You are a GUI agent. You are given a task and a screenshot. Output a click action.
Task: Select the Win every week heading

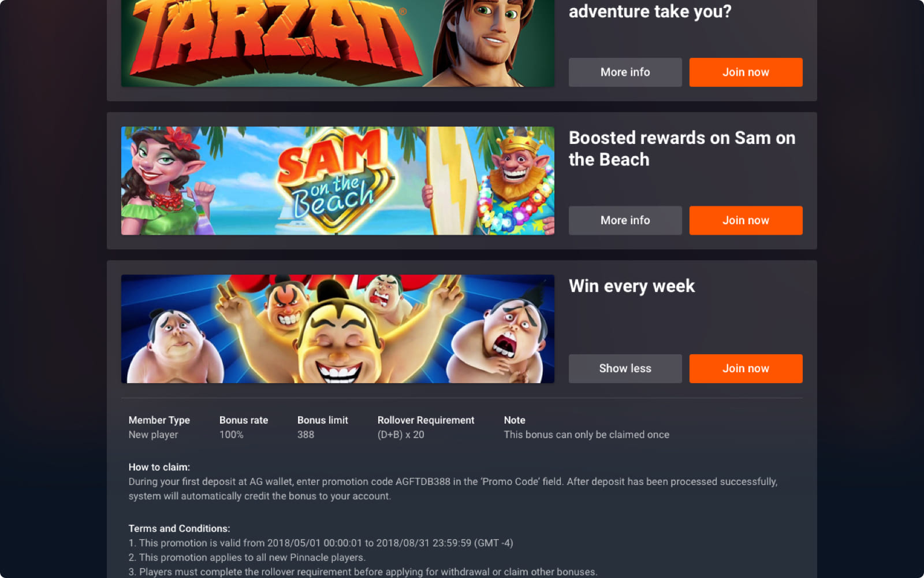point(632,286)
